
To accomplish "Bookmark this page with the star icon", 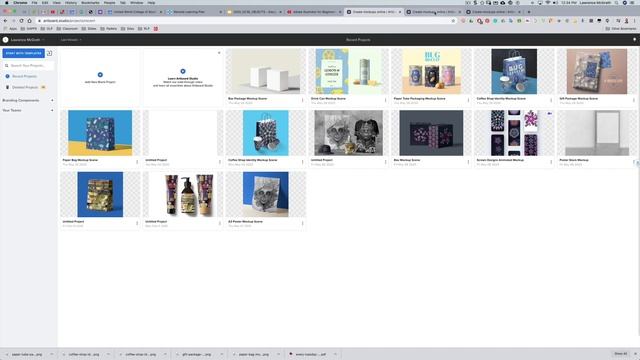I will click(x=453, y=20).
